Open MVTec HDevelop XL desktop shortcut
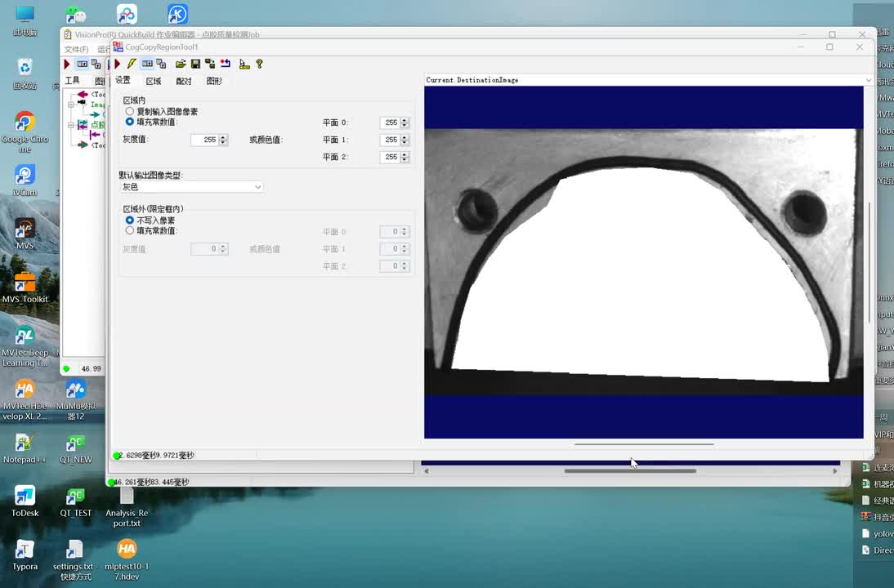The width and height of the screenshot is (894, 588). (25, 400)
